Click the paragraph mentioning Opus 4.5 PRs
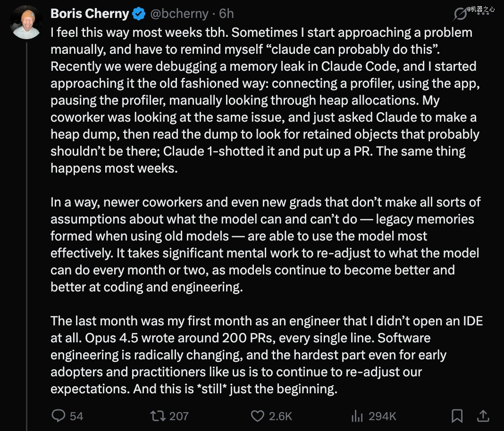504x431 pixels. click(x=264, y=355)
